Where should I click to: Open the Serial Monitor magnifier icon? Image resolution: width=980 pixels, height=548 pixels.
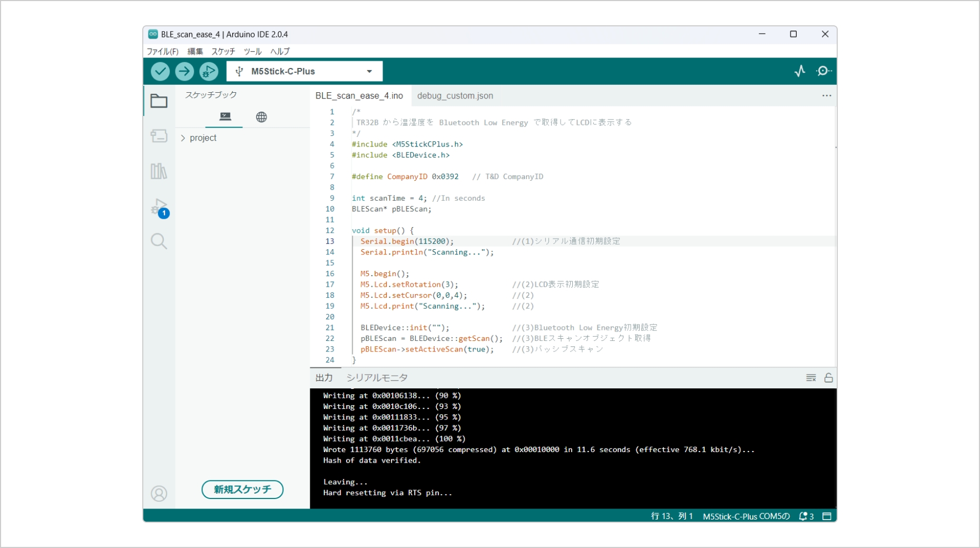coord(824,71)
